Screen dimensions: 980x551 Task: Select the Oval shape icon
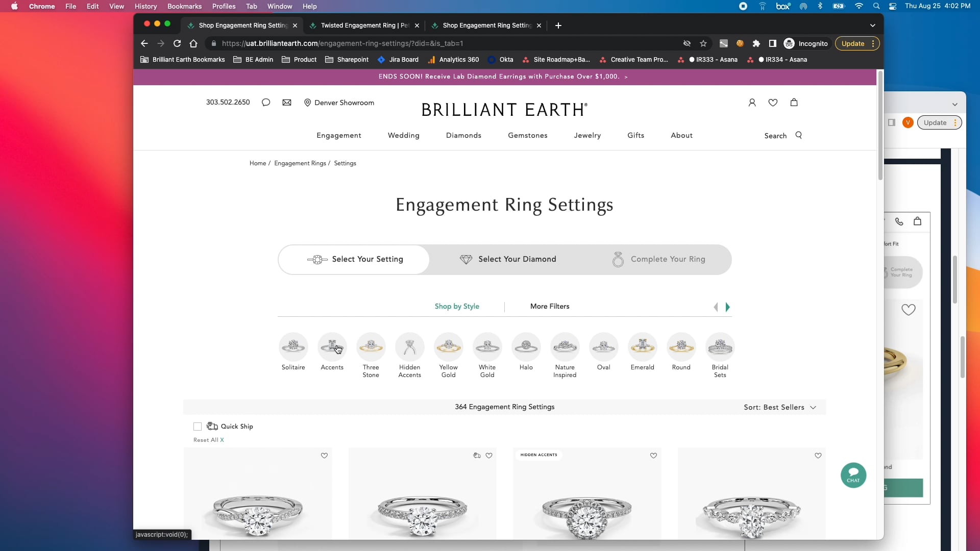coord(604,347)
